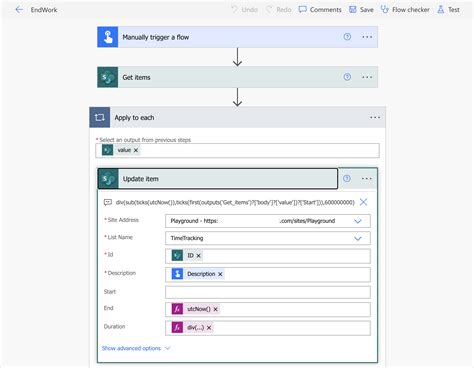Viewport: 474px width, 368px height.
Task: Expand the Site Address dropdown
Action: tap(358, 221)
